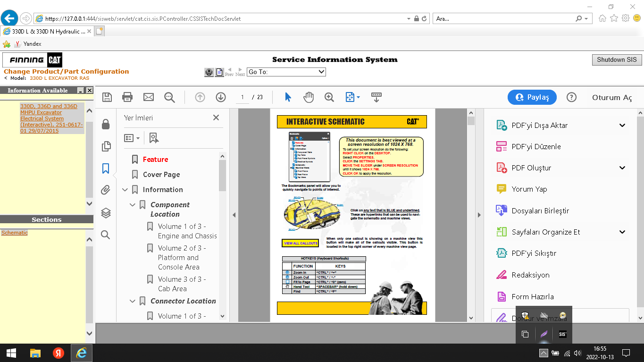This screenshot has height=362, width=644.
Task: Click the save PDF floppy disk icon
Action: point(107,97)
